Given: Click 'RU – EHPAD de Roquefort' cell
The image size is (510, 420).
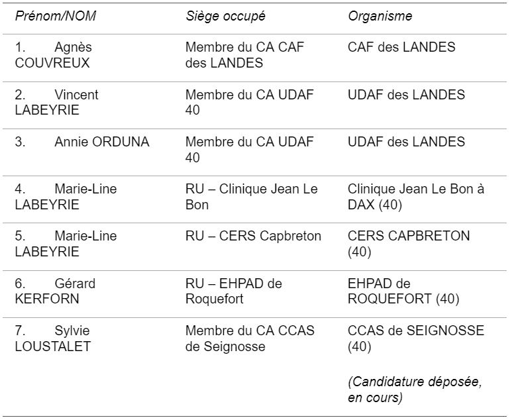Looking at the screenshot, I should pos(233,291).
